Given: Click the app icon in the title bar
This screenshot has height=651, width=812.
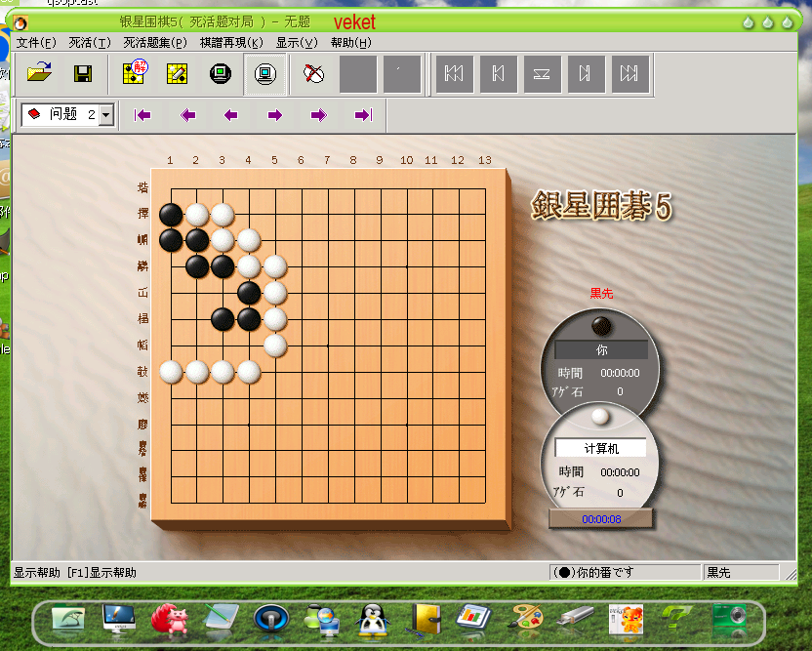Looking at the screenshot, I should (20, 22).
